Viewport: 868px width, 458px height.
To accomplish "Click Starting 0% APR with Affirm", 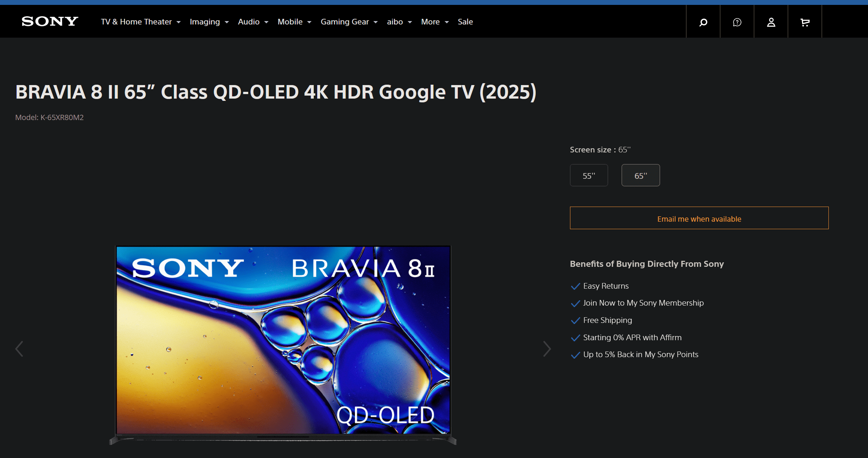I will coord(633,338).
